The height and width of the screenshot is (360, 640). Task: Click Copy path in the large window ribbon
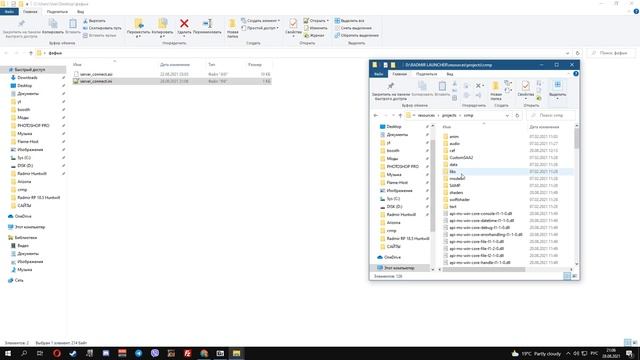point(102,28)
